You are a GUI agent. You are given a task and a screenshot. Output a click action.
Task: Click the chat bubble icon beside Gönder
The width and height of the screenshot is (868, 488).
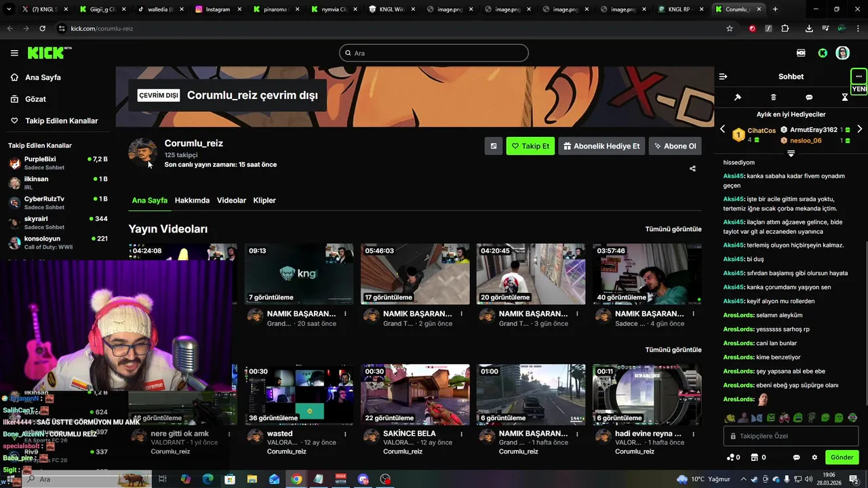pyautogui.click(x=797, y=457)
